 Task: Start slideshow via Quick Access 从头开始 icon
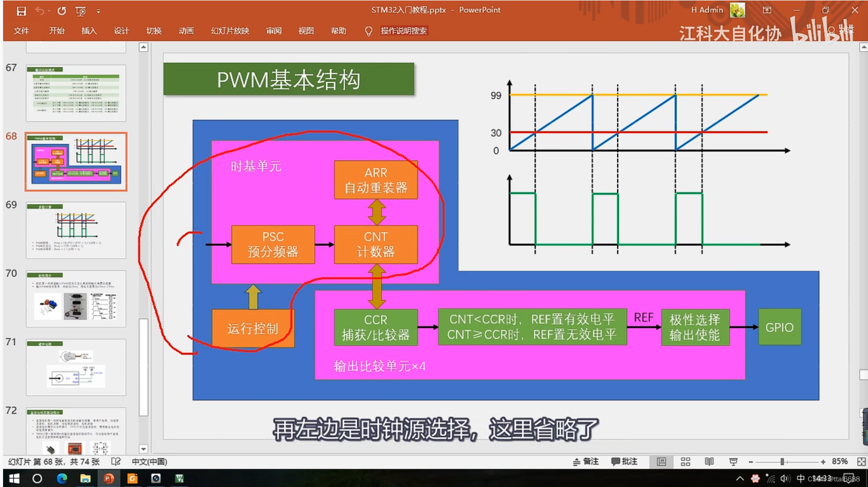pyautogui.click(x=80, y=10)
